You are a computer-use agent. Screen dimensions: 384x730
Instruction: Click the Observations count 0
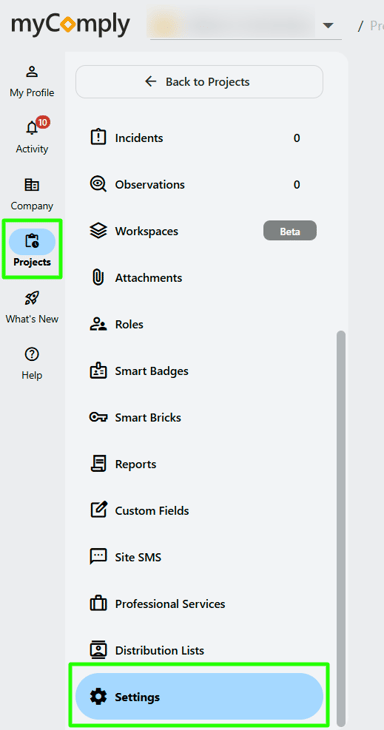[x=296, y=184]
